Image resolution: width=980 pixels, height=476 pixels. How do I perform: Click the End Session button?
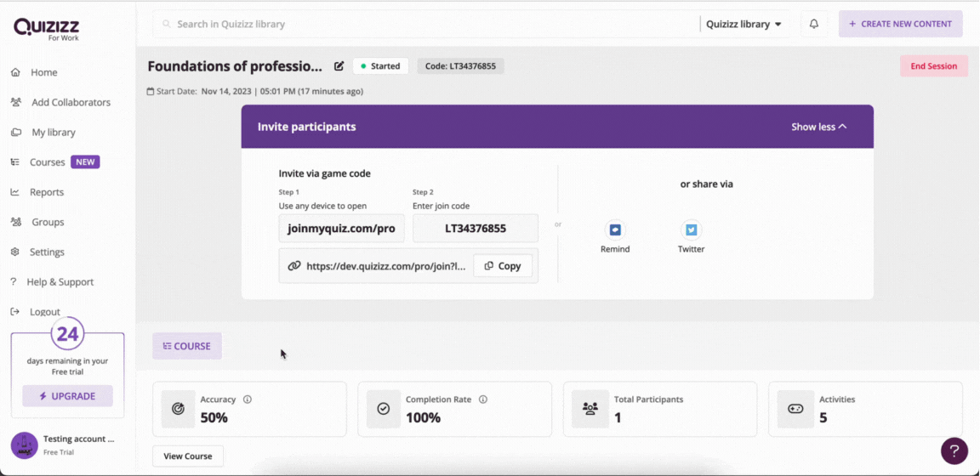pyautogui.click(x=934, y=66)
